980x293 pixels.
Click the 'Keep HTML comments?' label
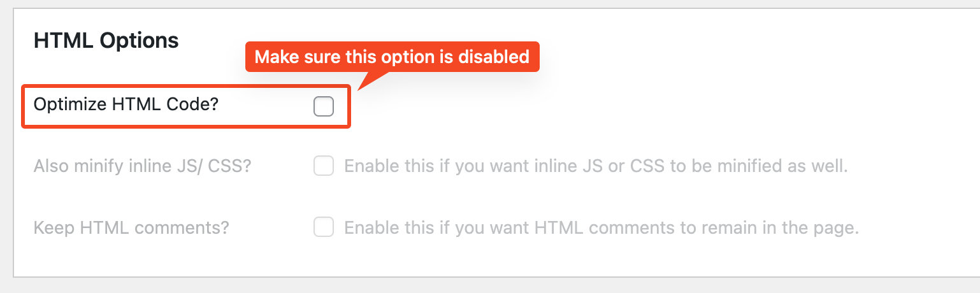pos(131,227)
